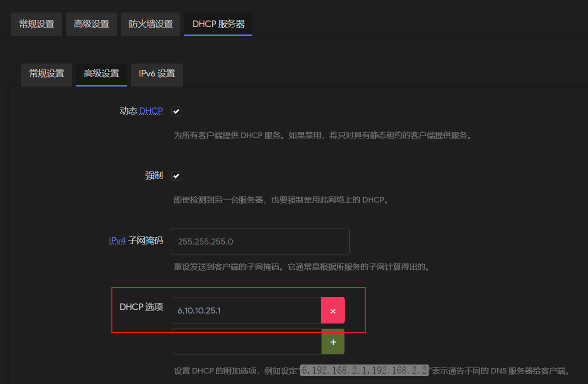Click the empty new DHCP option field

click(x=247, y=341)
